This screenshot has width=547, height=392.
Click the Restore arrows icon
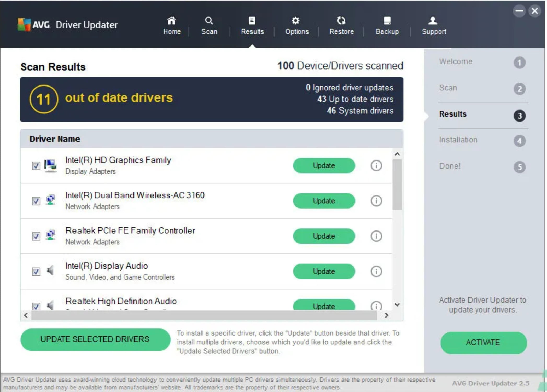click(x=341, y=20)
